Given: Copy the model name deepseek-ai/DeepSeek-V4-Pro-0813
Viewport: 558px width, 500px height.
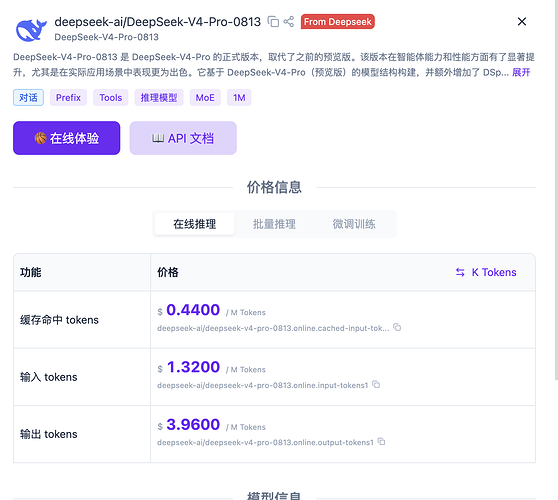Looking at the screenshot, I should coord(273,22).
